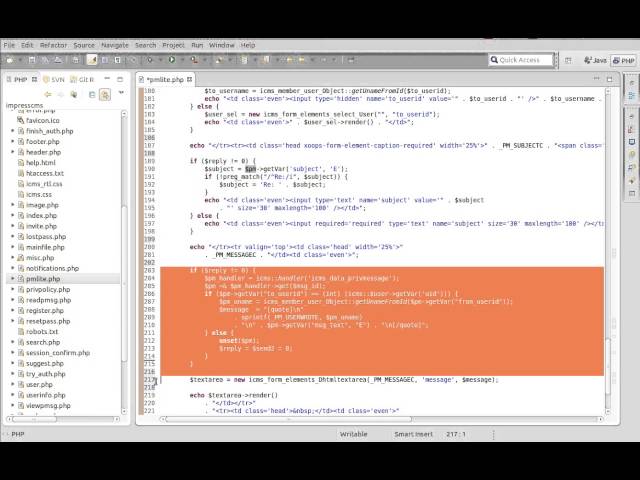Image resolution: width=640 pixels, height=480 pixels.
Task: Maximize the PHP Explorer panel
Action: (120, 79)
